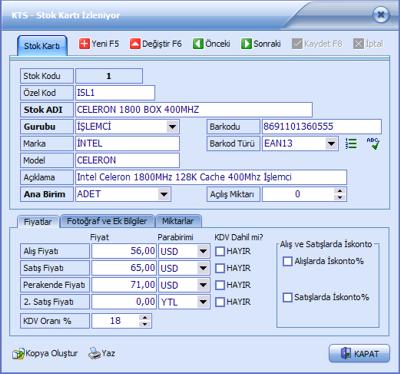Image resolution: width=400 pixels, height=374 pixels.
Task: Click the Satış Fiyatı price 65,00 field
Action: [124, 268]
